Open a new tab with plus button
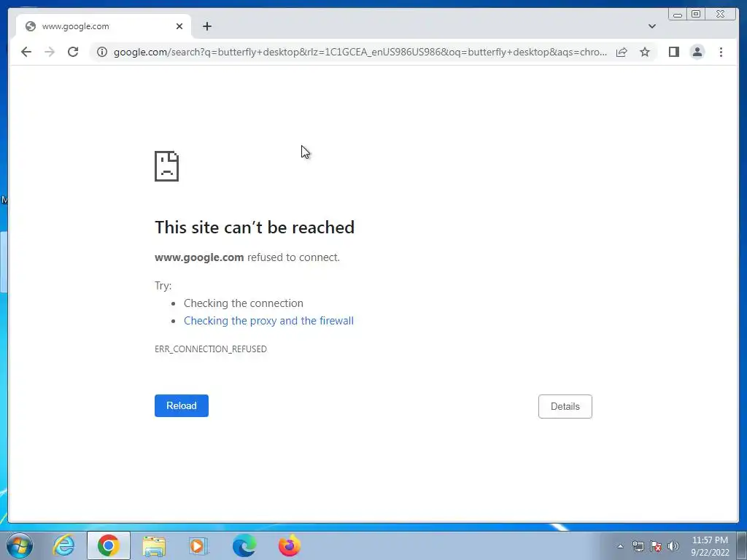747x560 pixels. 206,26
